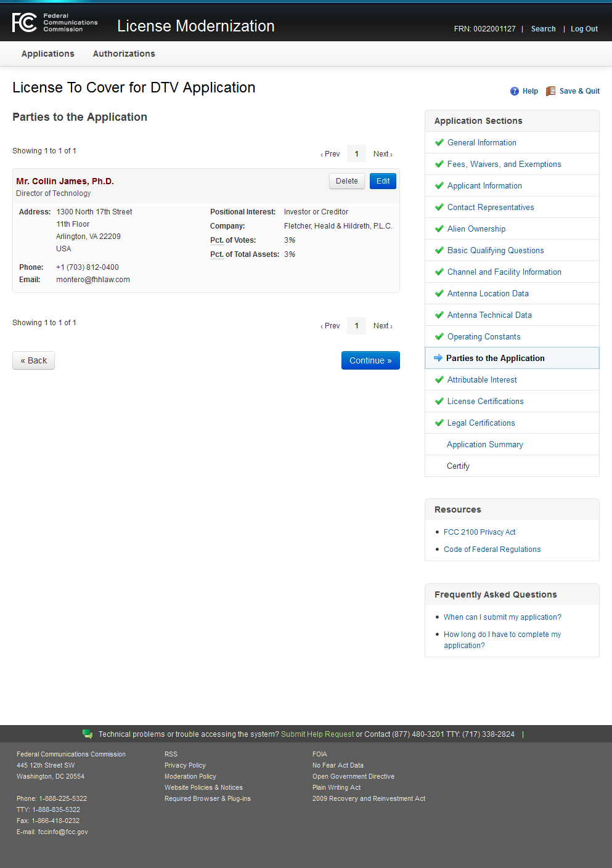612x868 pixels.
Task: Click the top Next pagination link
Action: (383, 154)
